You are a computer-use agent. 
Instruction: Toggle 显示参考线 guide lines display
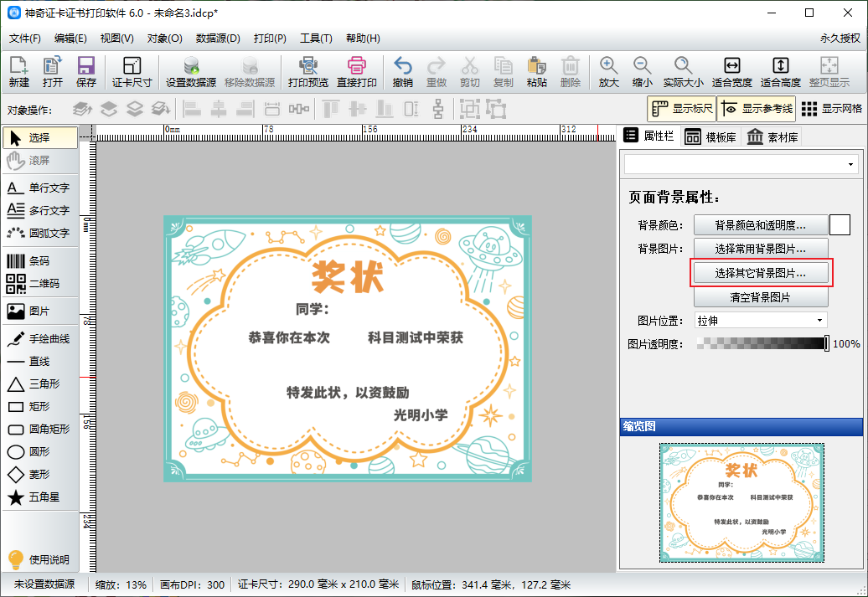click(756, 108)
